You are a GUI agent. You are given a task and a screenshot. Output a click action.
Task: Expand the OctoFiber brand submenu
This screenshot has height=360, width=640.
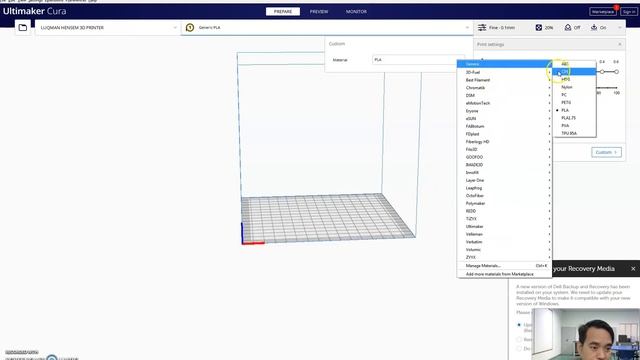click(504, 196)
